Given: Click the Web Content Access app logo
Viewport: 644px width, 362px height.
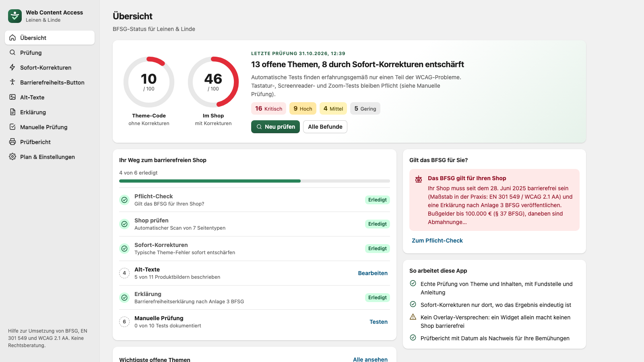Looking at the screenshot, I should tap(15, 16).
